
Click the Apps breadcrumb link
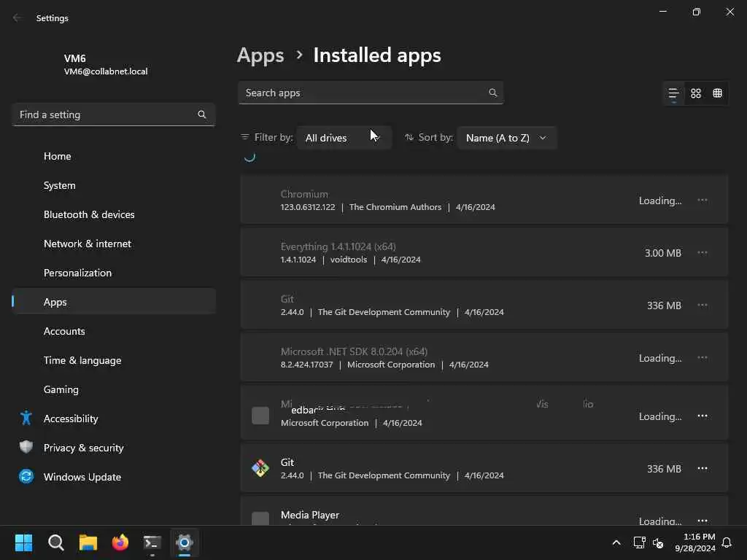point(260,55)
